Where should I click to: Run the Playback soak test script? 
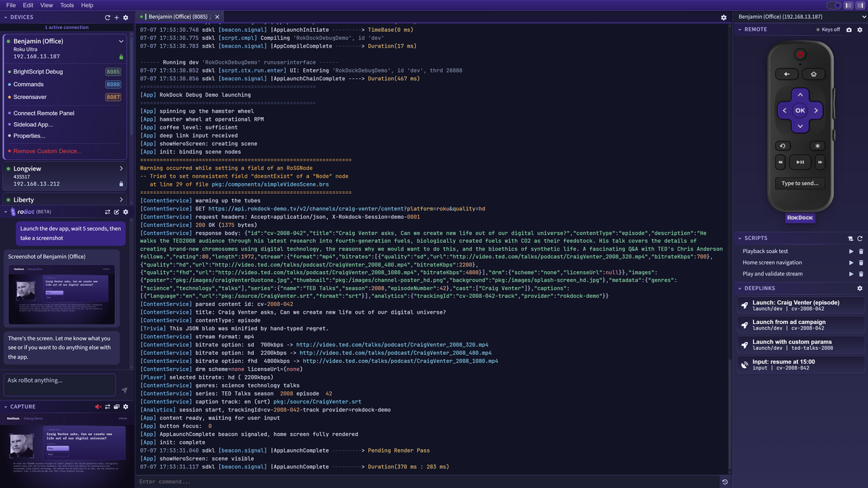[x=851, y=252]
